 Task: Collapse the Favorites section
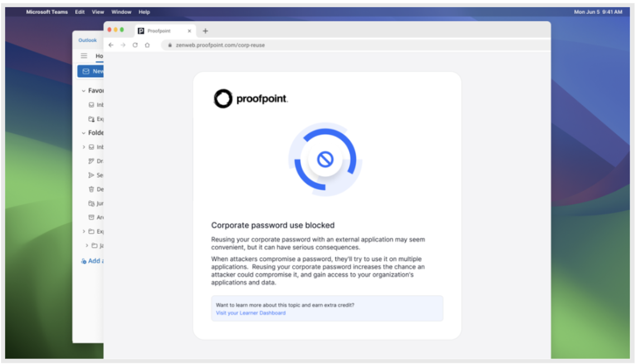click(84, 91)
